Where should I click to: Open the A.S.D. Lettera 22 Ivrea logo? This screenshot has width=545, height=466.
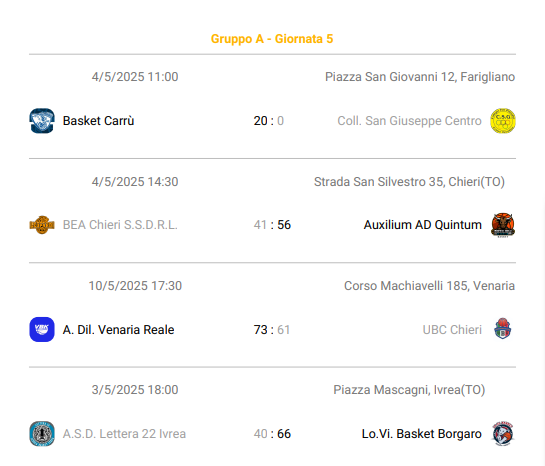tap(42, 434)
